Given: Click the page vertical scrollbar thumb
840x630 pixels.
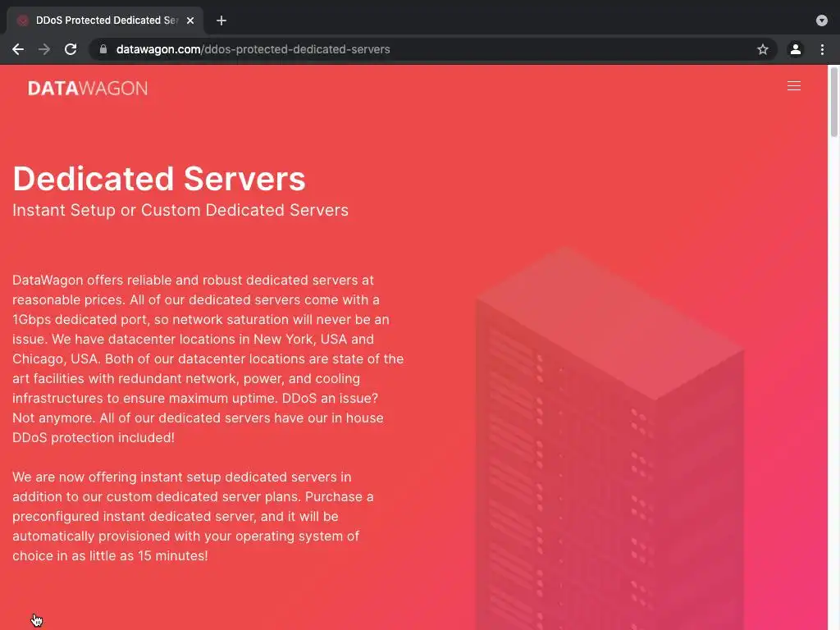Looking at the screenshot, I should pos(833,102).
